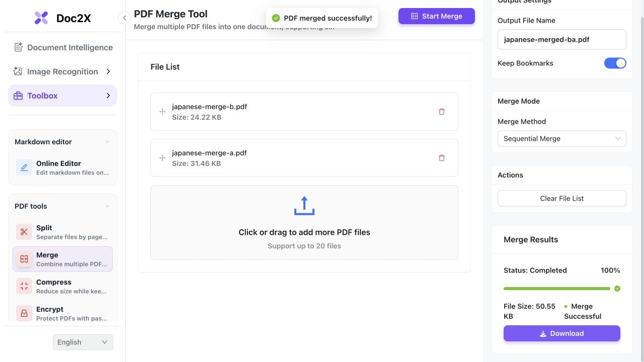Screen dimensions: 644x362
Task: Click the Merge tool icon
Action: (24, 259)
